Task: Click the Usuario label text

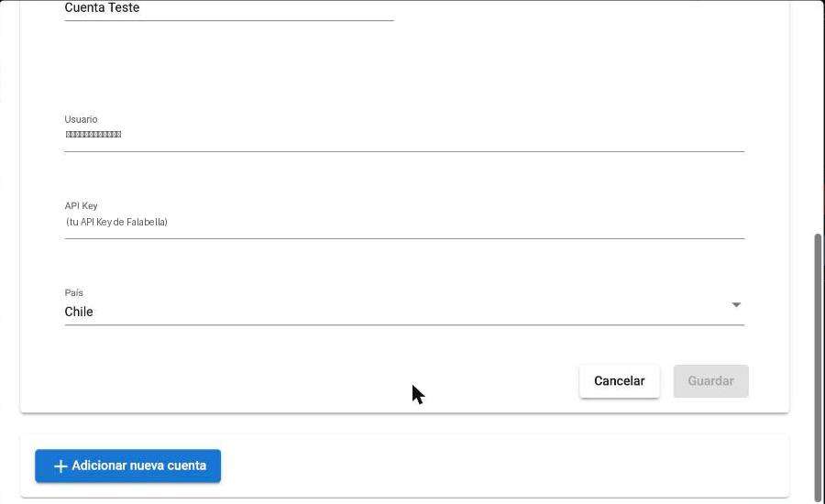Action: (81, 119)
